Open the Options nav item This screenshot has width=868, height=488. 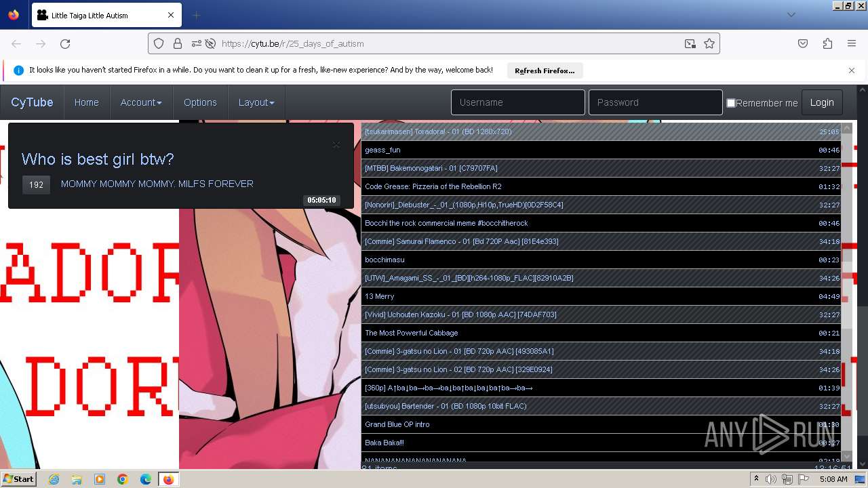click(200, 102)
